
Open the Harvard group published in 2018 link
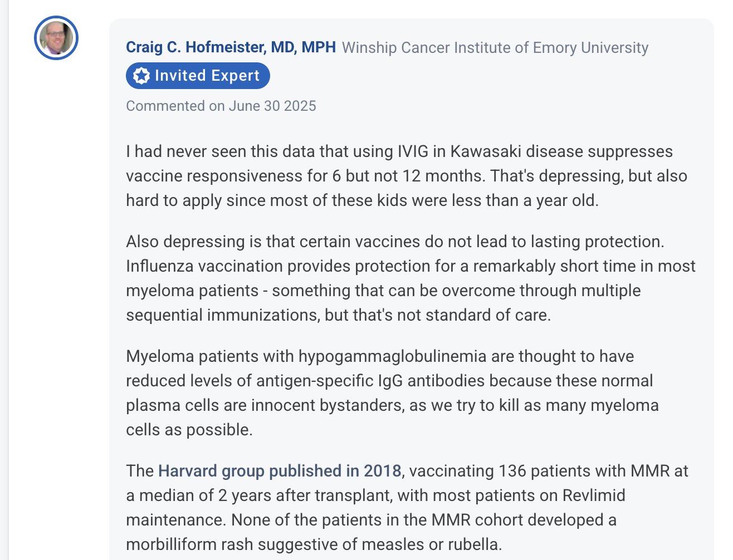pos(280,471)
